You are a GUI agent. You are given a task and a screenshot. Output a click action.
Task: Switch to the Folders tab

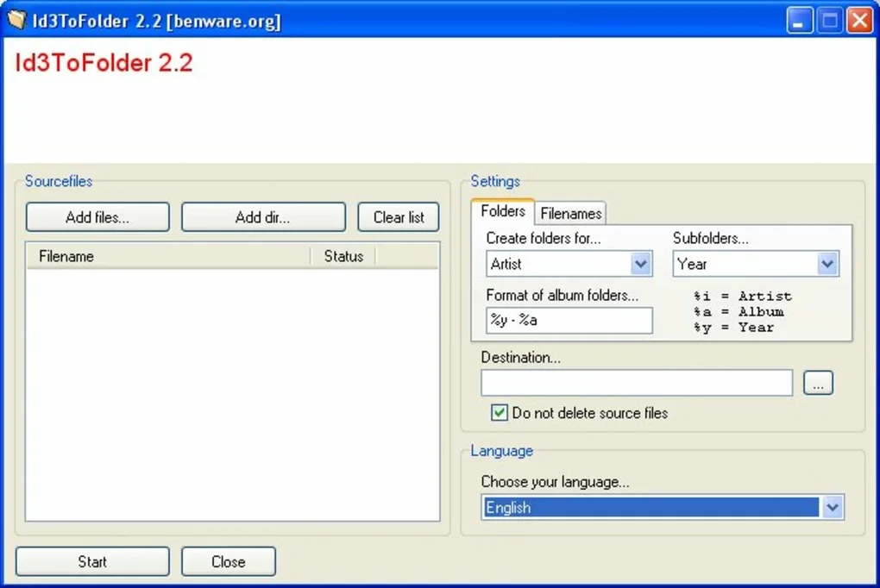click(503, 211)
